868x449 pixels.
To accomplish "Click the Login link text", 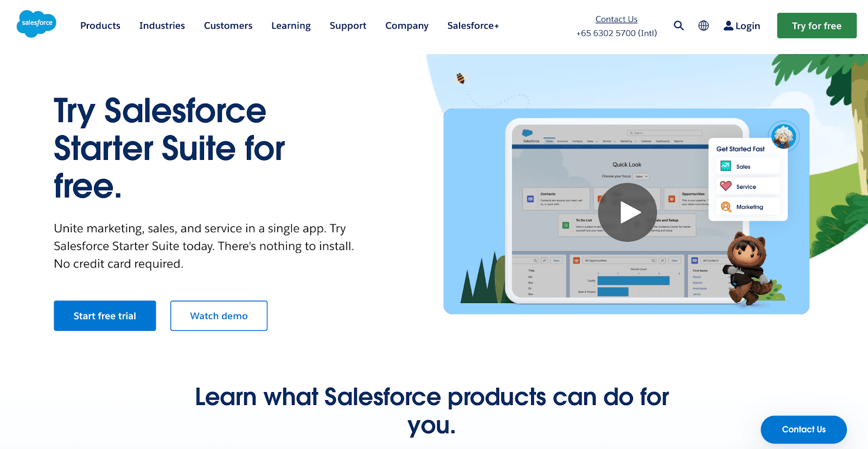I will [748, 26].
